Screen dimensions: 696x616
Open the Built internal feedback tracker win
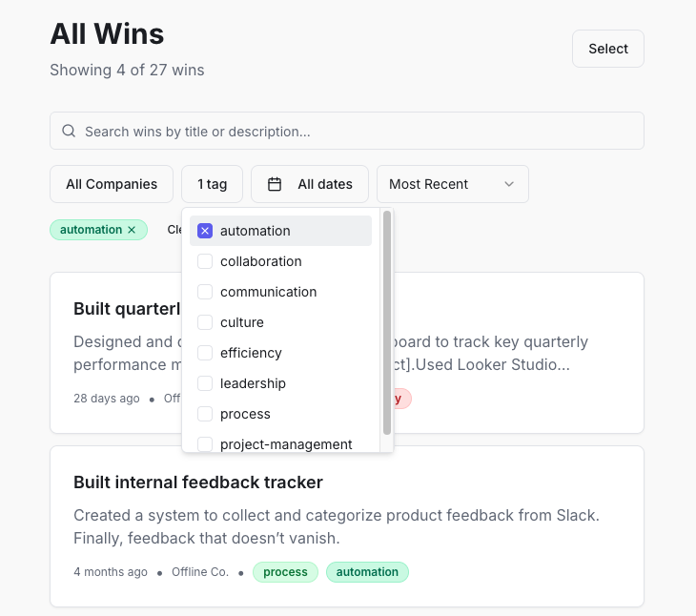tap(198, 483)
